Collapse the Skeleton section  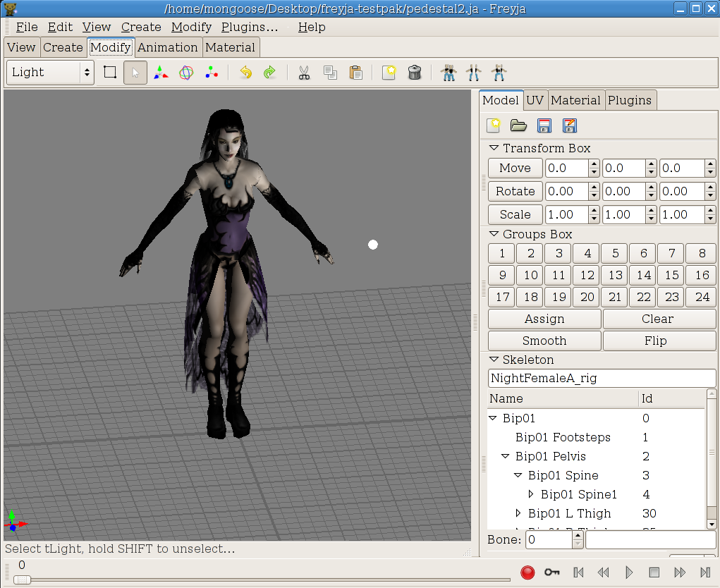tap(494, 359)
